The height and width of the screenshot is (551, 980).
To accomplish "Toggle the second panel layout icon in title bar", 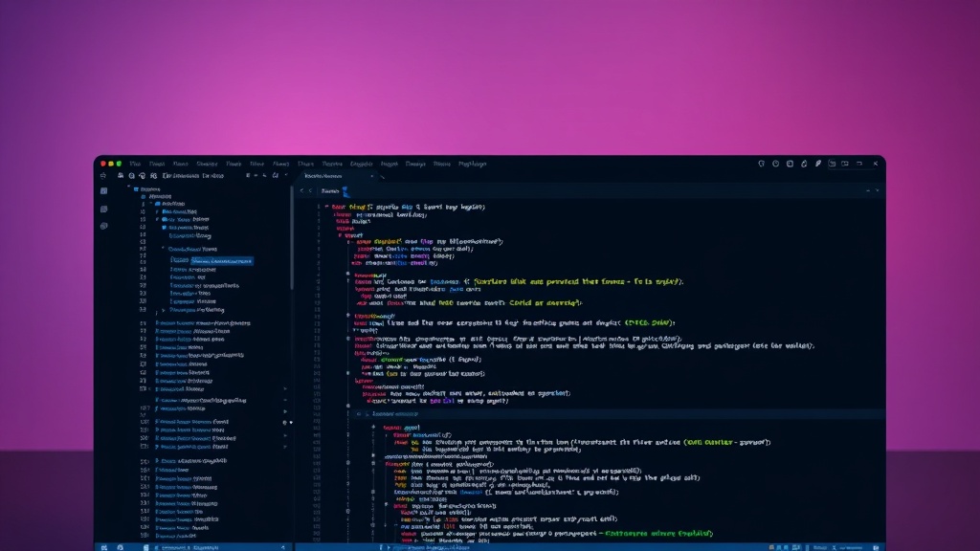I will (x=845, y=164).
